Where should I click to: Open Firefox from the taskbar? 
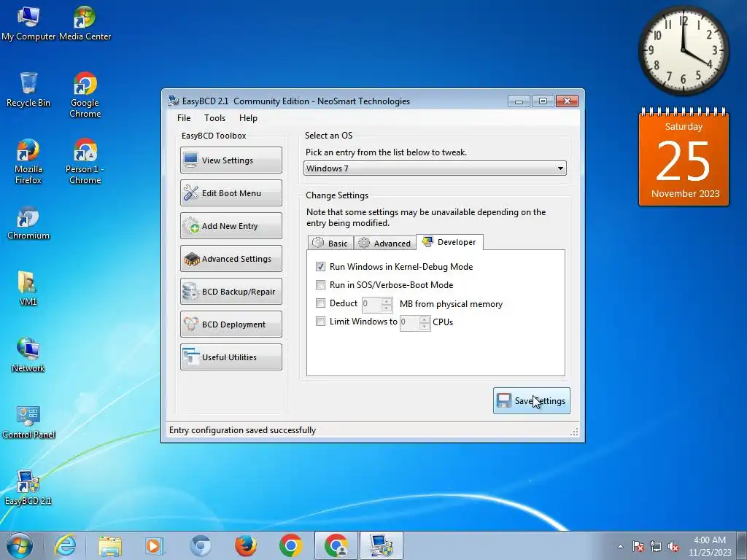[246, 545]
